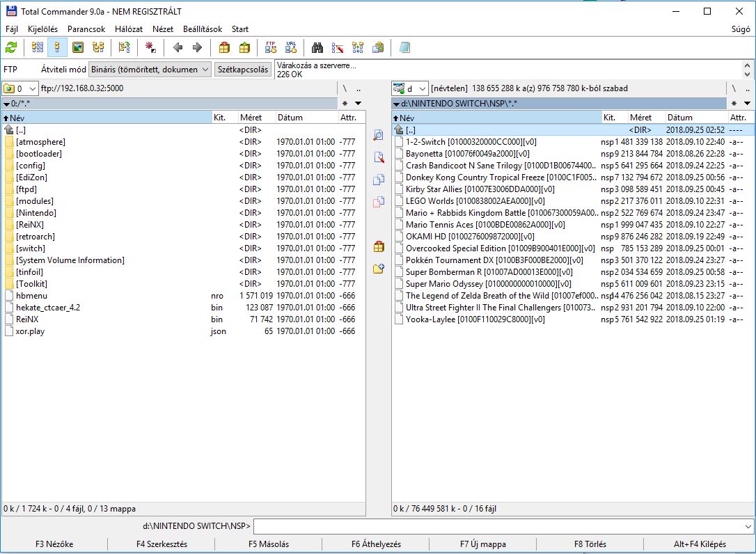756x554 pixels.
Task: Click the copy icon between panels
Action: coord(379,180)
